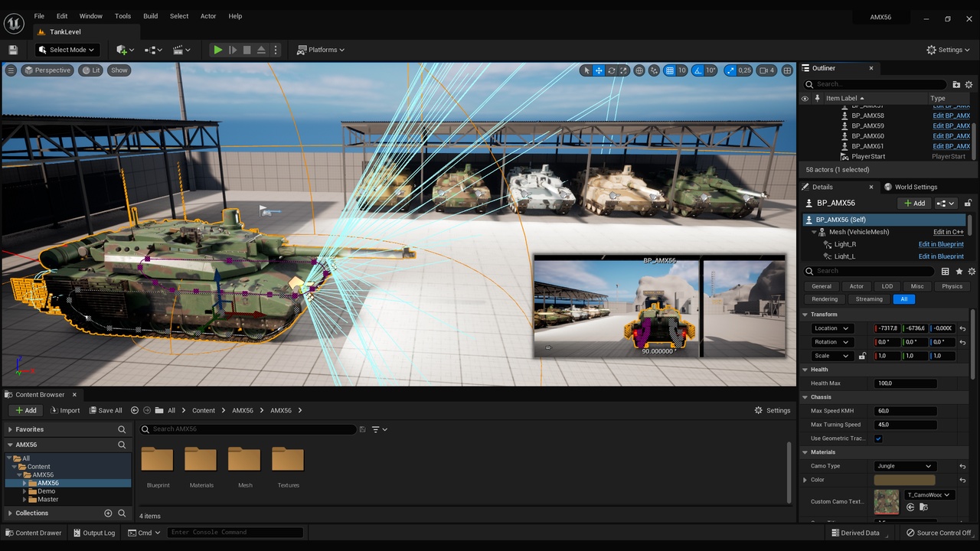
Task: Open the viewport Show menu
Action: tap(119, 70)
